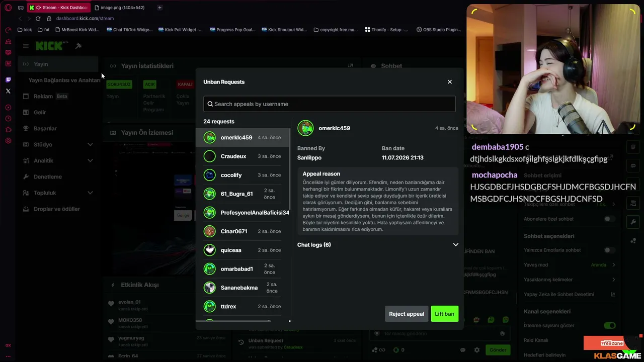This screenshot has width=644, height=362.
Task: Open Sananebakma unban request
Action: pos(243,288)
